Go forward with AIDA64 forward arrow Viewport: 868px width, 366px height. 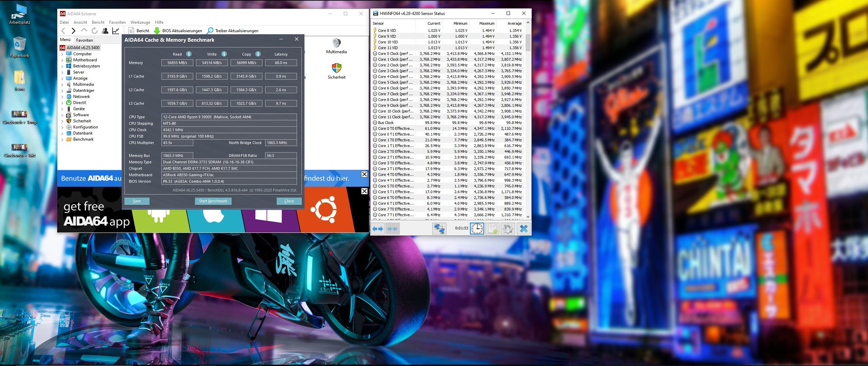point(73,31)
